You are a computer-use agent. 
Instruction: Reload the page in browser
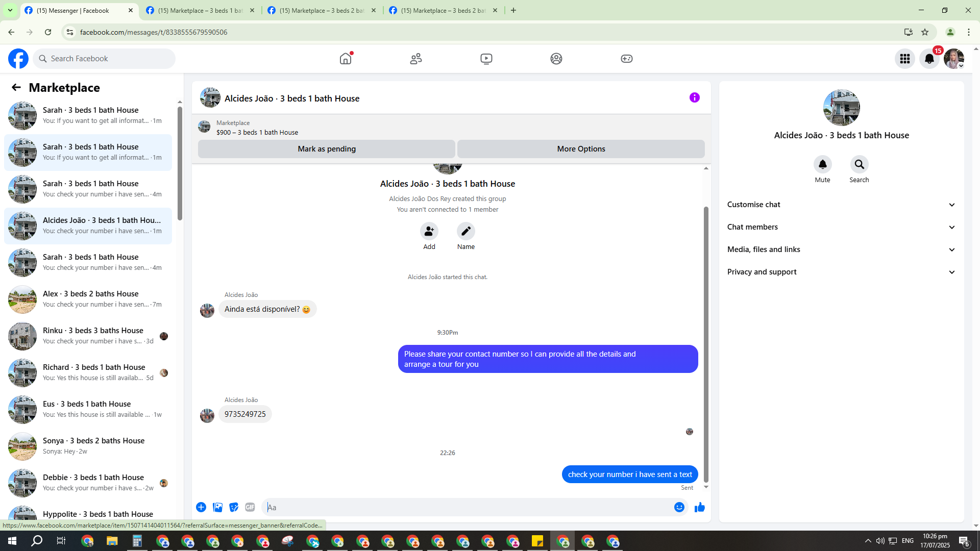48,32
